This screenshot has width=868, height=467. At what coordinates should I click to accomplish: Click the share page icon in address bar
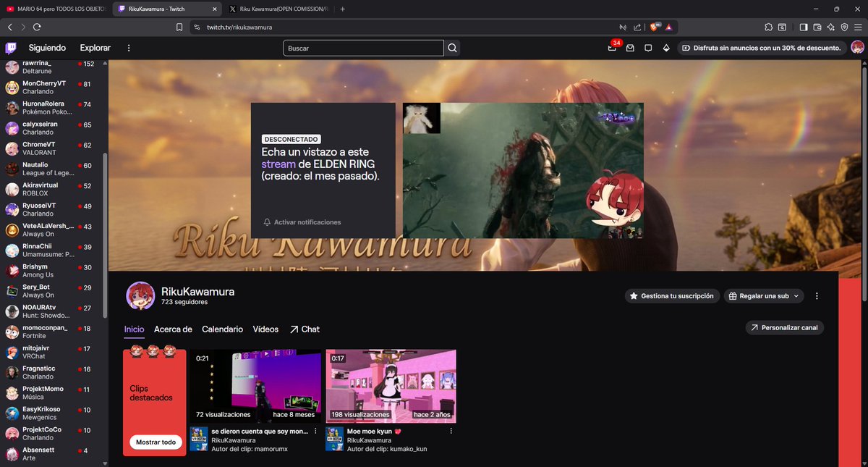pos(637,27)
